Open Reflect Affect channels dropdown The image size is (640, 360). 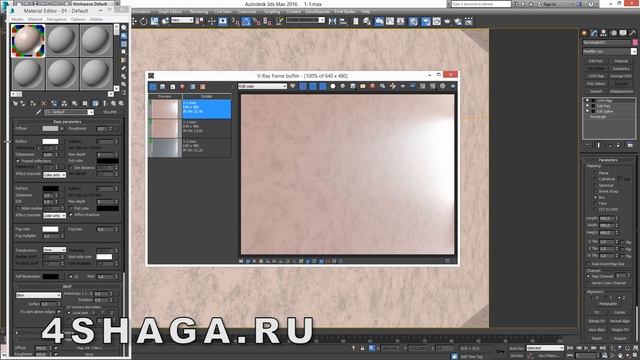[x=54, y=175]
